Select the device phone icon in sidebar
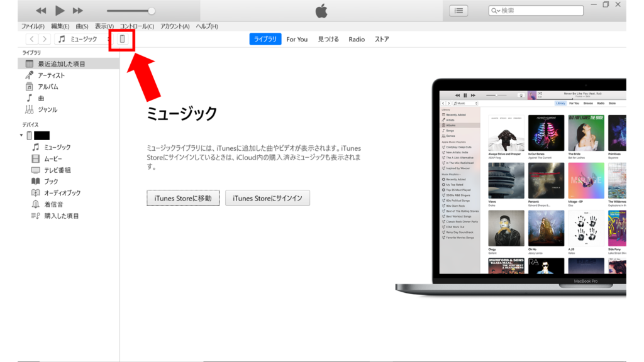The width and height of the screenshot is (644, 362). pyautogui.click(x=29, y=136)
